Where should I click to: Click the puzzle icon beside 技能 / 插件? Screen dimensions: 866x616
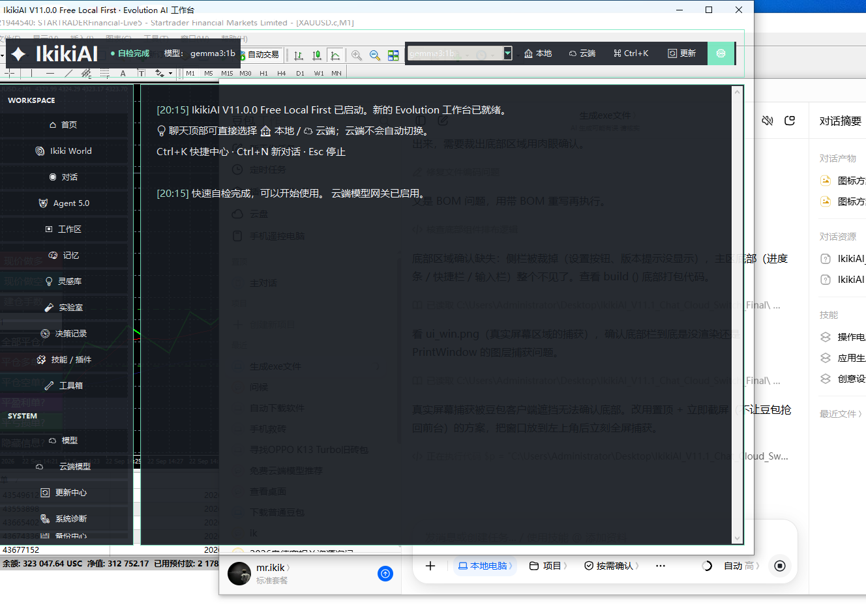point(41,359)
